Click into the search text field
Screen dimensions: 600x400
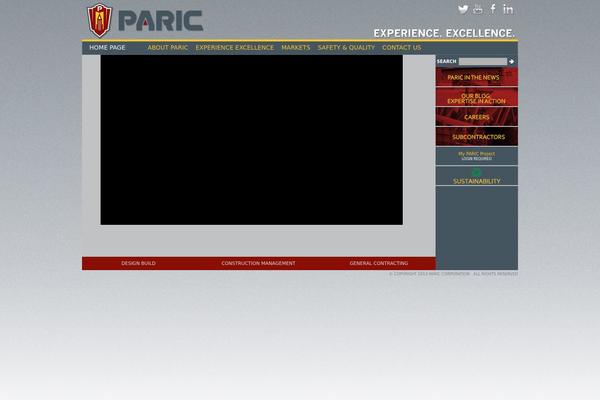[483, 61]
